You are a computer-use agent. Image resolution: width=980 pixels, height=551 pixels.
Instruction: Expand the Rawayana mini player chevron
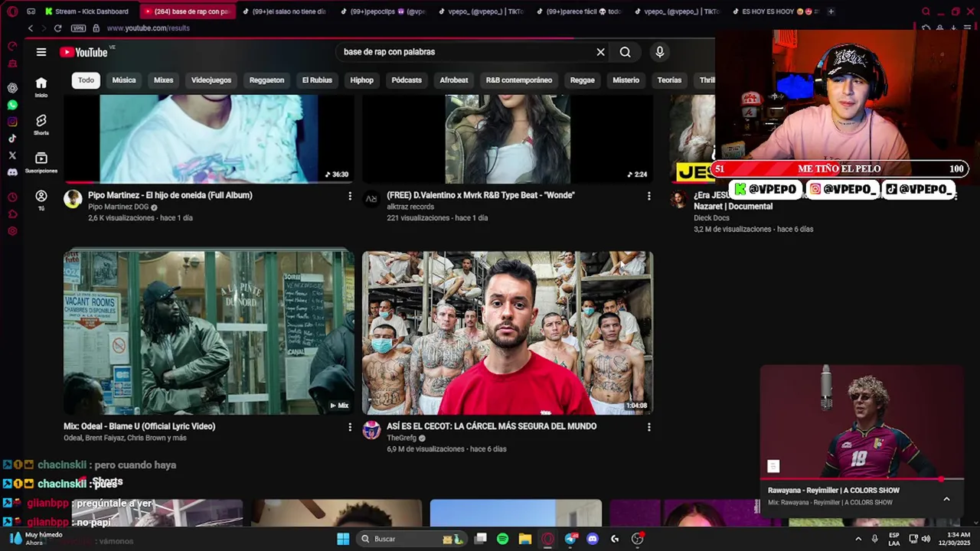pyautogui.click(x=946, y=499)
